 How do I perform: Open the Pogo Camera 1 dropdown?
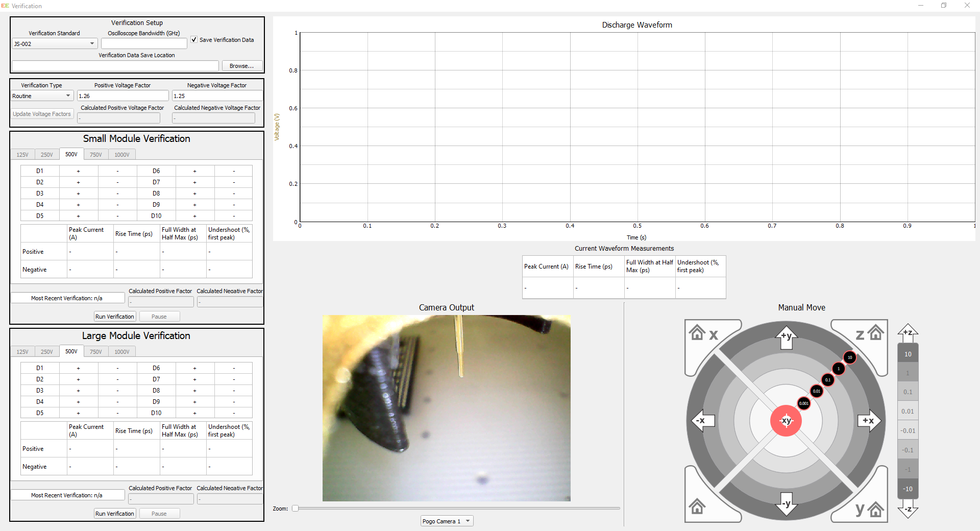tap(447, 521)
